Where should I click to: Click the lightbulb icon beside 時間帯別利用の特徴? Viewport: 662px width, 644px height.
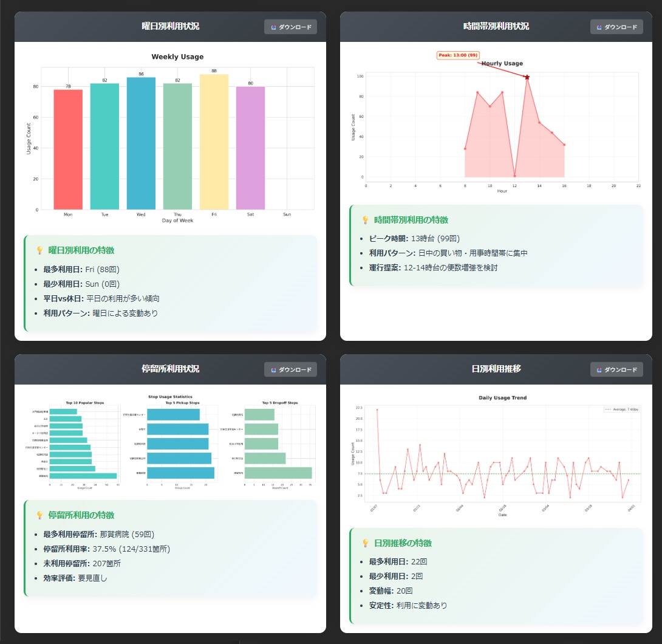pos(365,220)
